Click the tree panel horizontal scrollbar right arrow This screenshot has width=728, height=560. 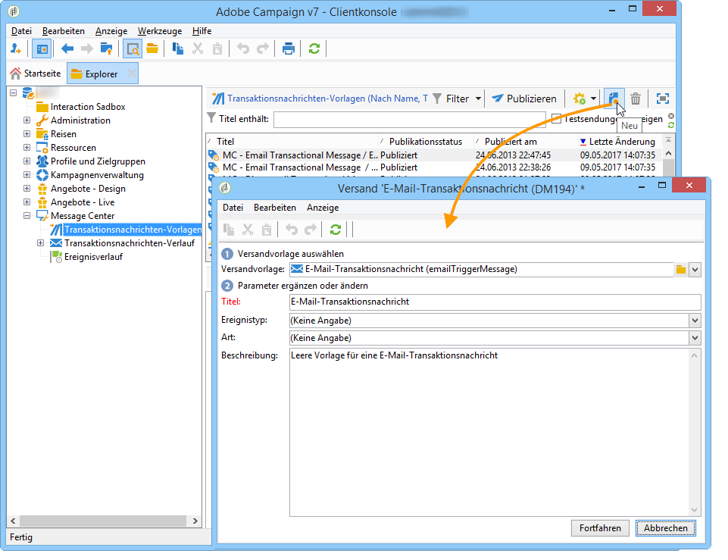tap(195, 521)
